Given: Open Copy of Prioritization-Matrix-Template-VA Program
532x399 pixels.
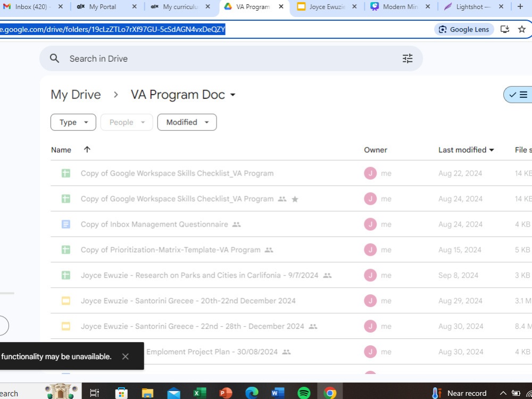Looking at the screenshot, I should pos(171,250).
